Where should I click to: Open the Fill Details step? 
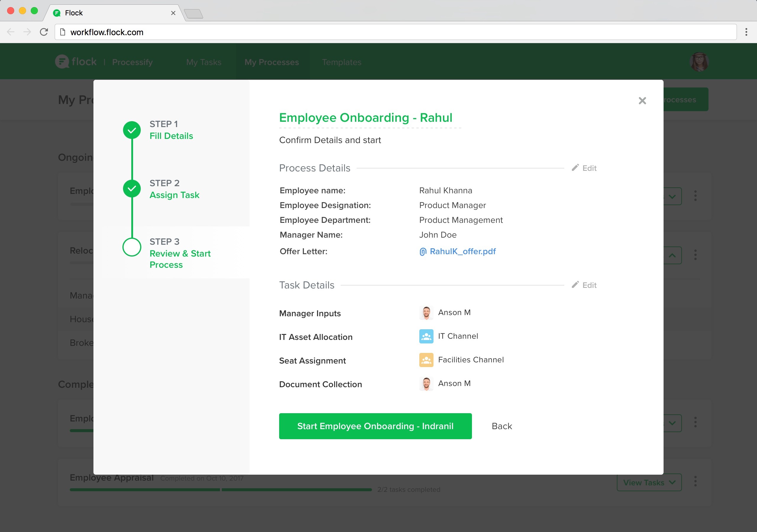point(171,136)
